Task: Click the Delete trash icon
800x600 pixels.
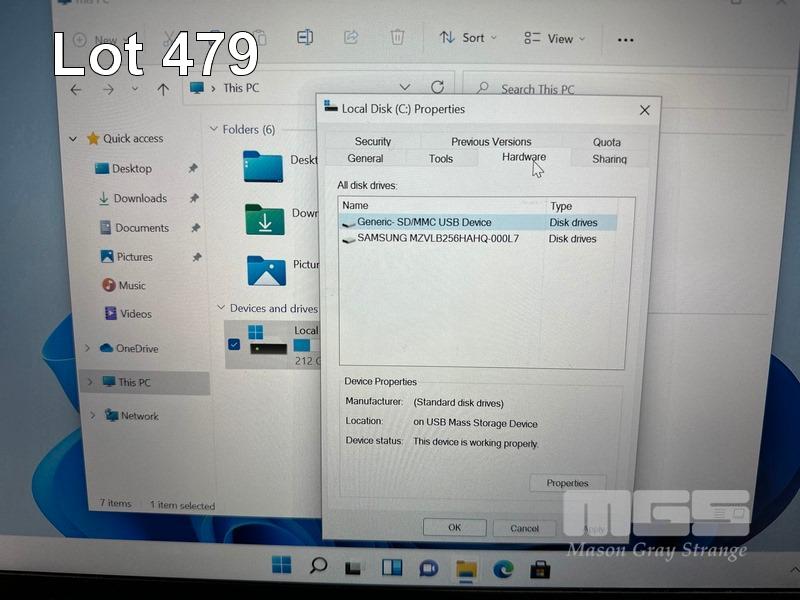Action: [397, 37]
